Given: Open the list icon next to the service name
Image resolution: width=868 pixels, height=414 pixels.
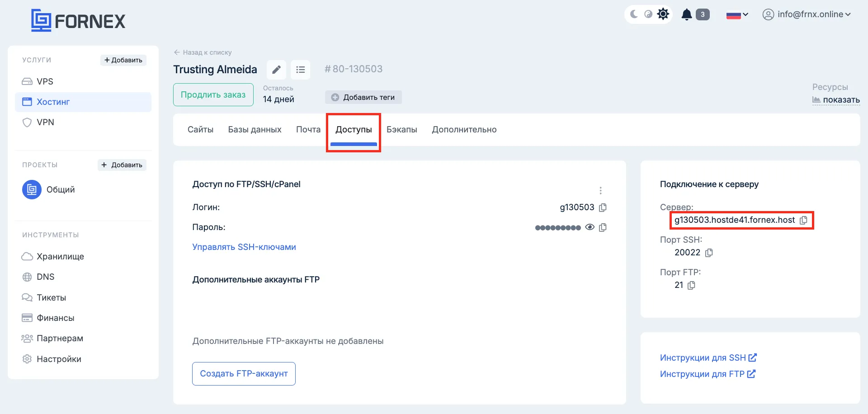Looking at the screenshot, I should tap(300, 70).
